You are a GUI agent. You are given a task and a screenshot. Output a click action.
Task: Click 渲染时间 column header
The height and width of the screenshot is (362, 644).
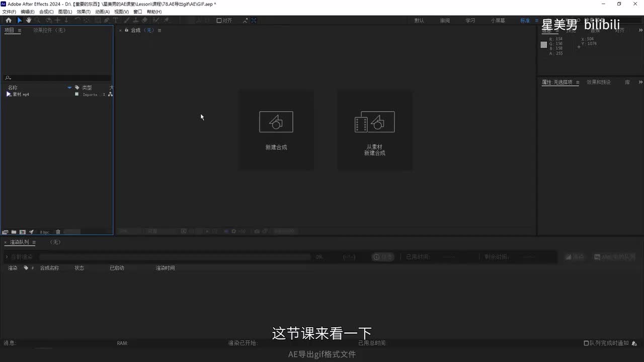point(165,268)
